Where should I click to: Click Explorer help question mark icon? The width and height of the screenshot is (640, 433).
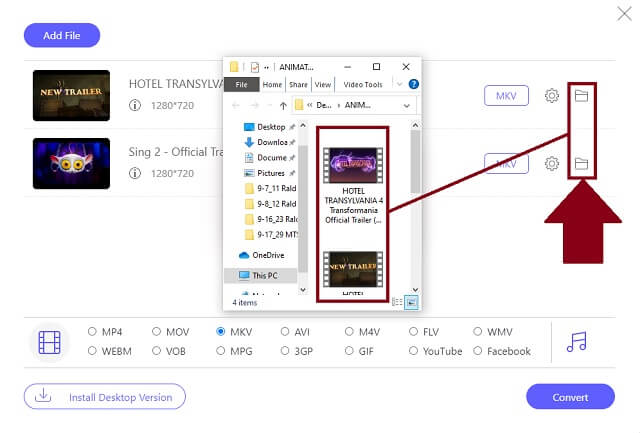point(413,84)
